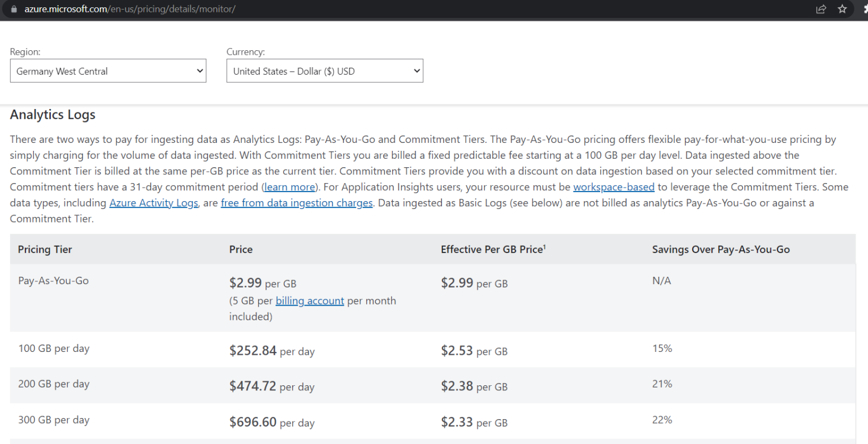Open the Region dropdown
This screenshot has width=868, height=444.
[108, 71]
